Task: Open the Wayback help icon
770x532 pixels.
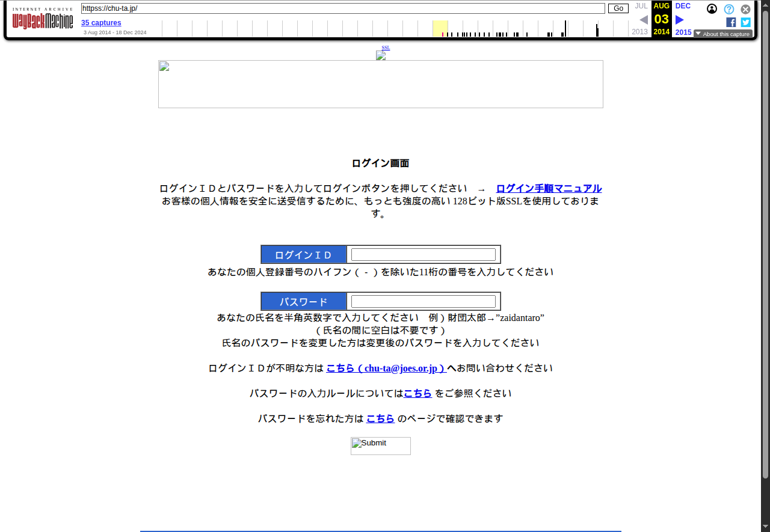Action: pyautogui.click(x=728, y=9)
